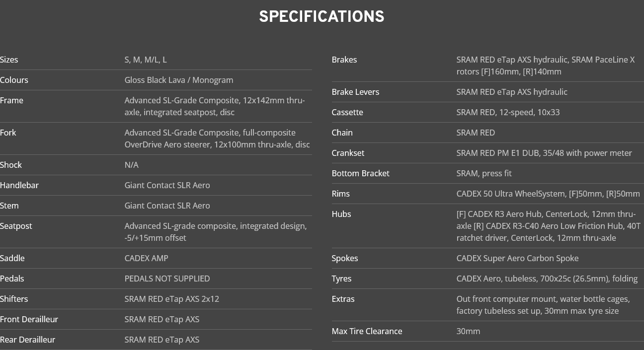Screen dimensions: 644x350
Task: Click the Fork description text
Action: point(217,139)
